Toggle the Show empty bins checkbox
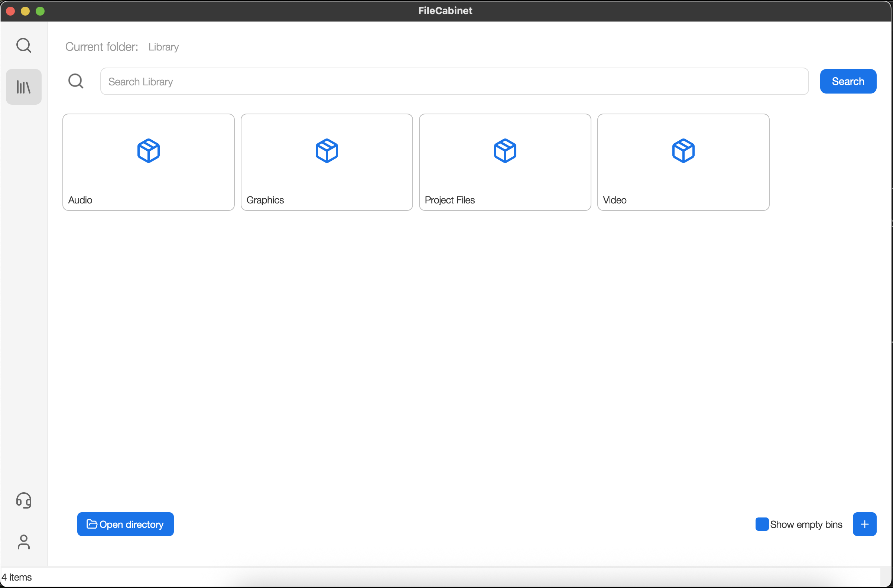The width and height of the screenshot is (893, 588). pyautogui.click(x=762, y=524)
